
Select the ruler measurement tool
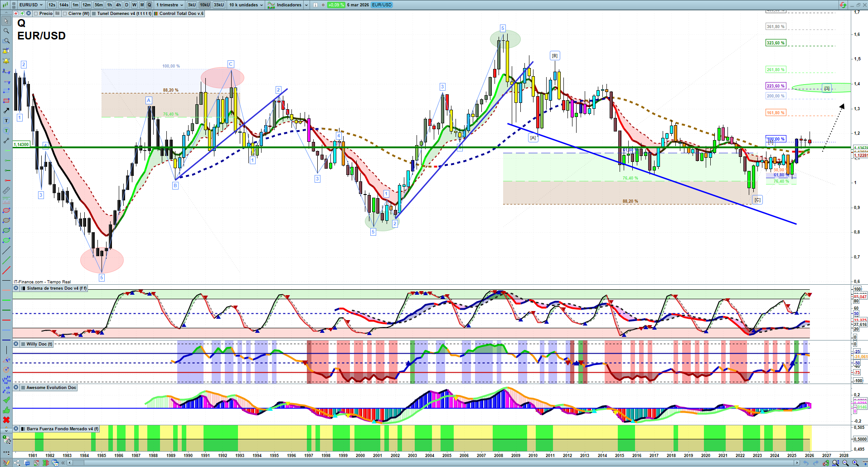6,190
